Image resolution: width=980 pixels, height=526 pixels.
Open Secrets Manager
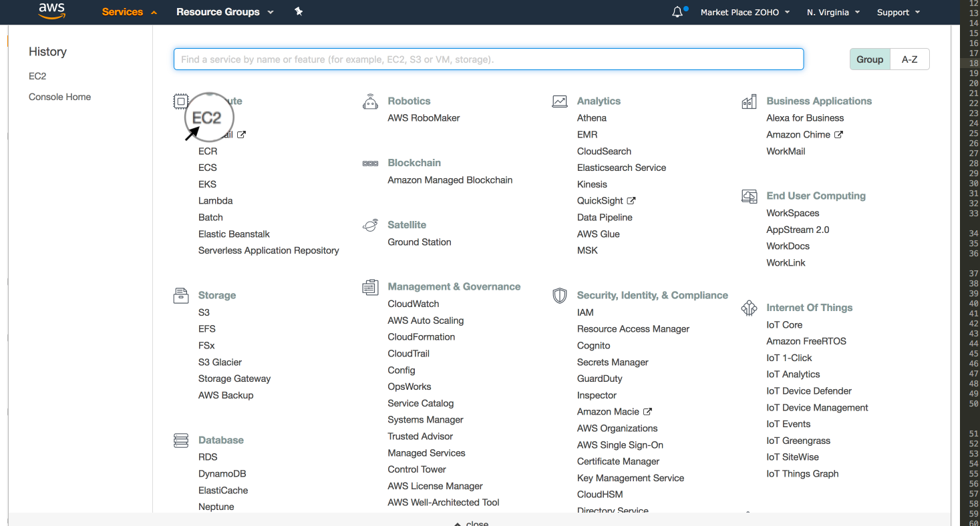point(613,362)
